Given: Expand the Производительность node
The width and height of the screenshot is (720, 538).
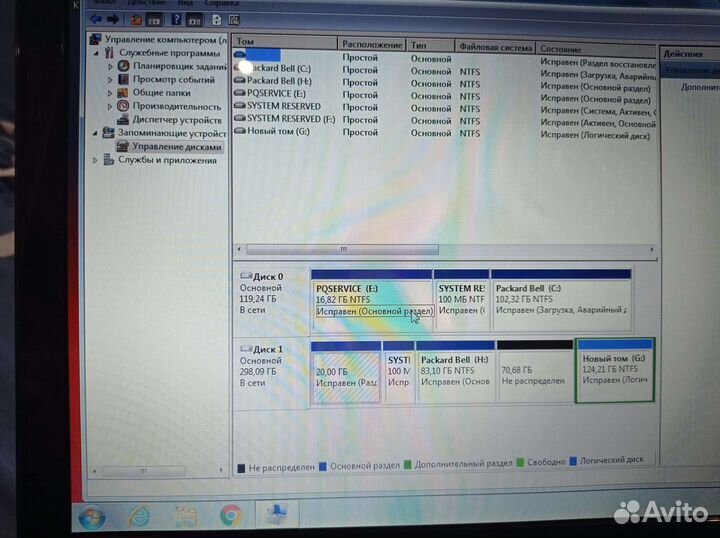Looking at the screenshot, I should click(110, 106).
